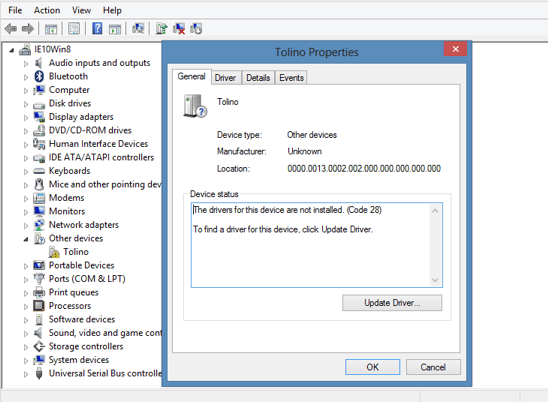The width and height of the screenshot is (548, 402).
Task: Click the Storage controllers icon
Action: pyautogui.click(x=39, y=346)
